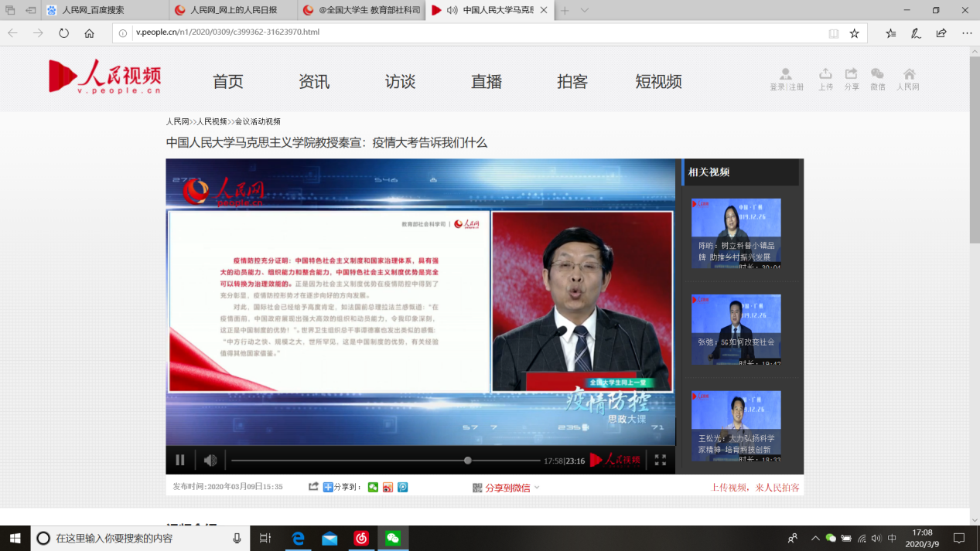Add page to favorites with star icon
Viewport: 980px width, 551px height.
(x=854, y=33)
